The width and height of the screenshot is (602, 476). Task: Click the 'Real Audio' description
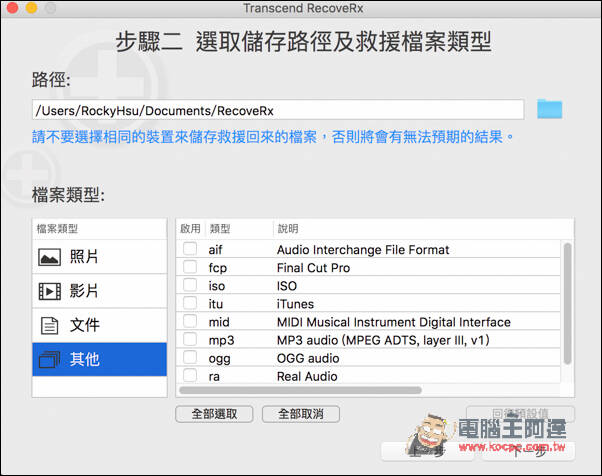click(307, 376)
